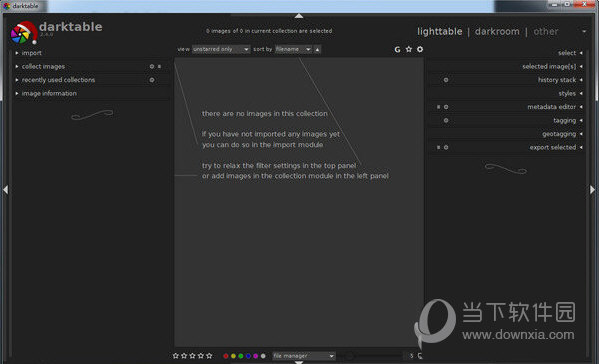
Task: Open 'file manager' layout dropdown
Action: (304, 356)
